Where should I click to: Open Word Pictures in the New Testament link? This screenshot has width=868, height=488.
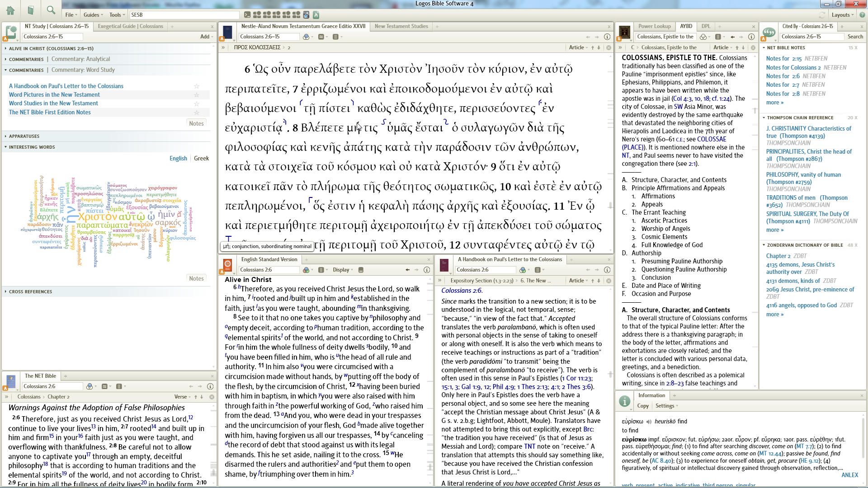[x=54, y=94]
